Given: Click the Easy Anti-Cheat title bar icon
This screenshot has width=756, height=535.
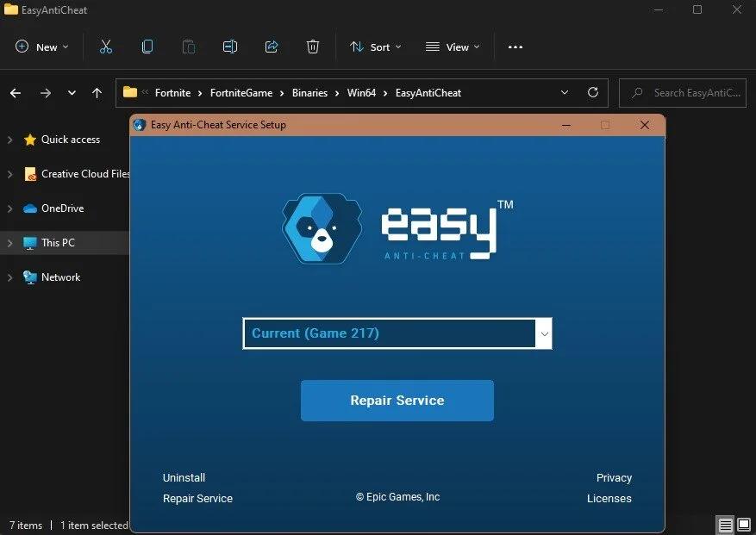Looking at the screenshot, I should 140,125.
